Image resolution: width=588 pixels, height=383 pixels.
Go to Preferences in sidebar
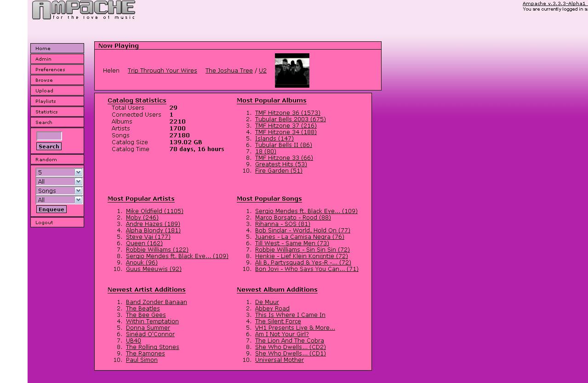[57, 69]
